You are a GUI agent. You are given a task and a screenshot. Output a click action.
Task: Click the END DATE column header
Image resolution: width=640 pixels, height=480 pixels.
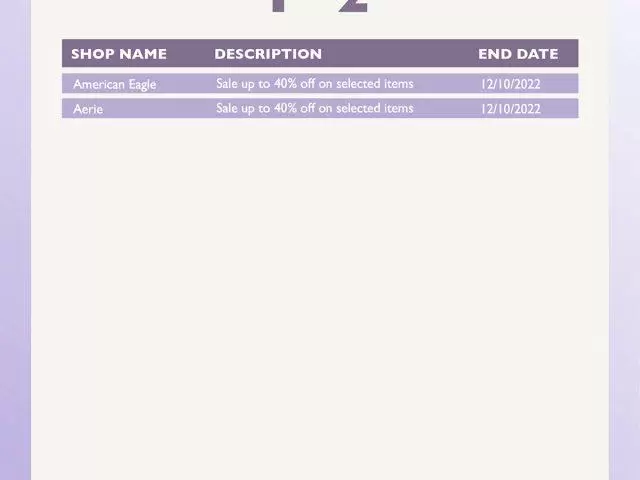coord(518,54)
